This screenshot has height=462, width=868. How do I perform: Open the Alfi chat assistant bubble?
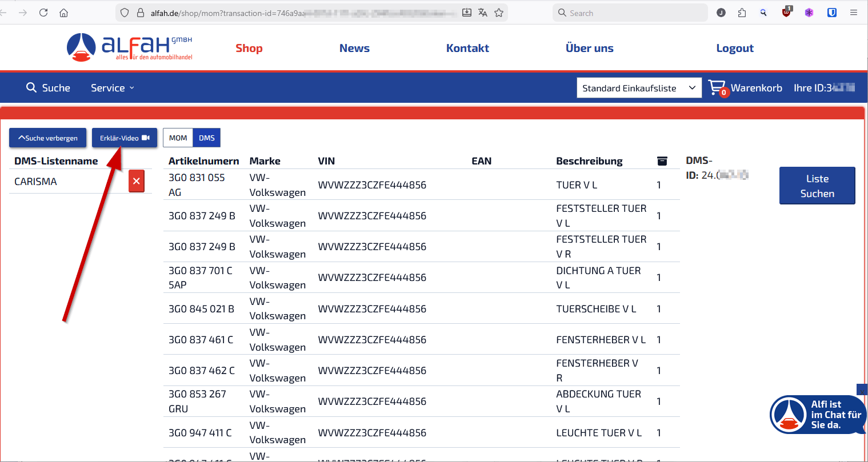pyautogui.click(x=817, y=415)
